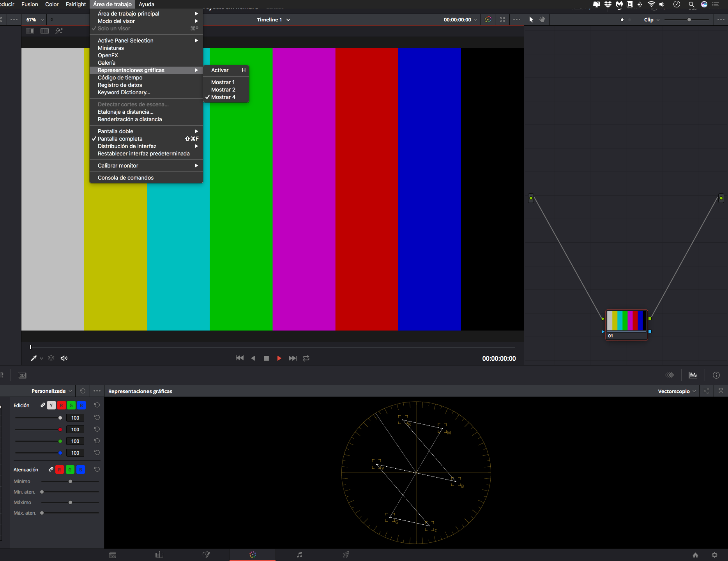Expand the Pantalla doble submenu
728x561 pixels.
click(x=146, y=131)
